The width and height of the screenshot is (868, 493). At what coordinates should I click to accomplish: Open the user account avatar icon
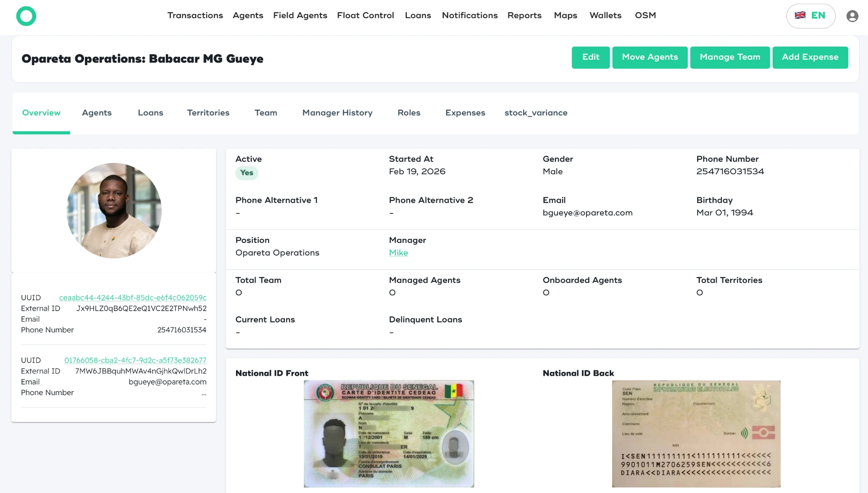(x=852, y=16)
